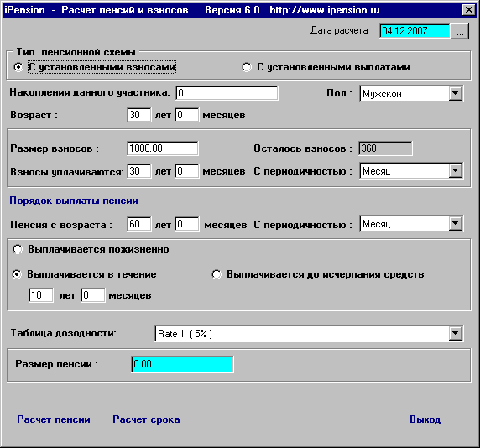The image size is (480, 448).
Task: Click the 'Расчет срока' link
Action: tap(146, 419)
